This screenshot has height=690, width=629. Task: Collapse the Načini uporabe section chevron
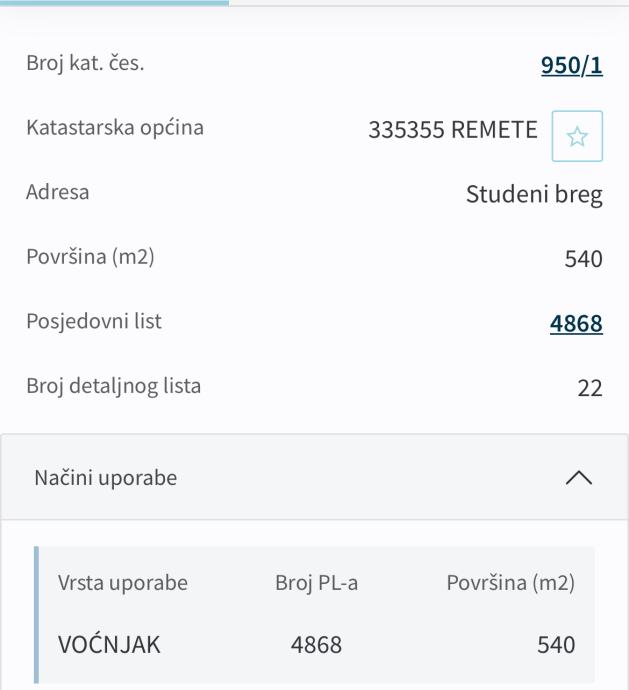[578, 478]
